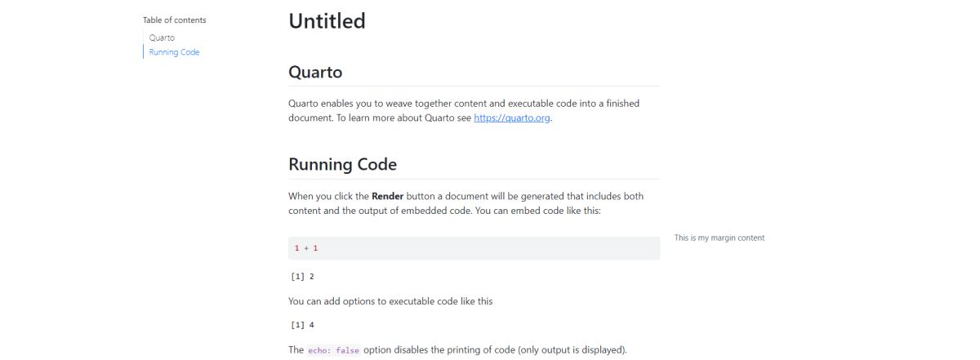This screenshot has width=980, height=360.
Task: Follow the https://quarto.org hyperlink
Action: click(x=512, y=118)
